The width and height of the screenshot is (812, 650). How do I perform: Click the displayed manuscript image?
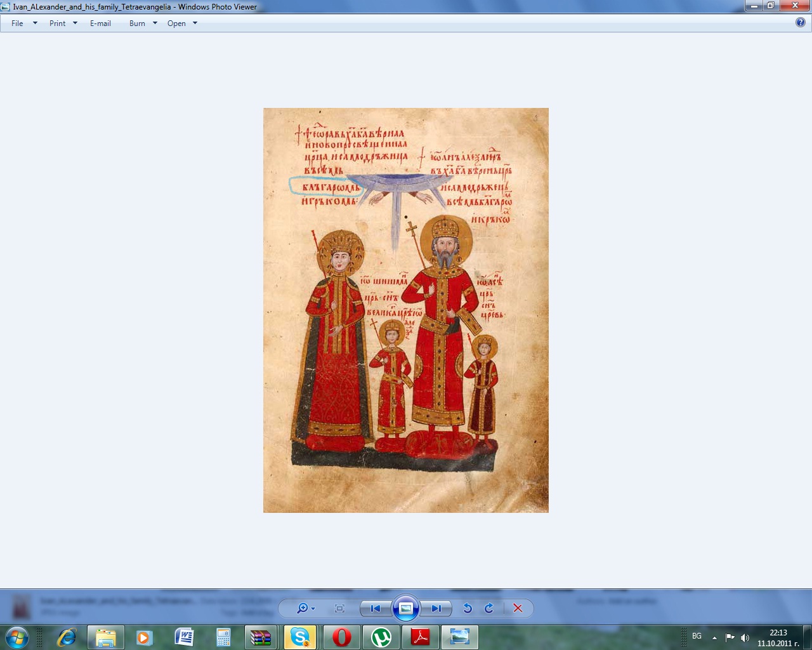click(x=406, y=310)
